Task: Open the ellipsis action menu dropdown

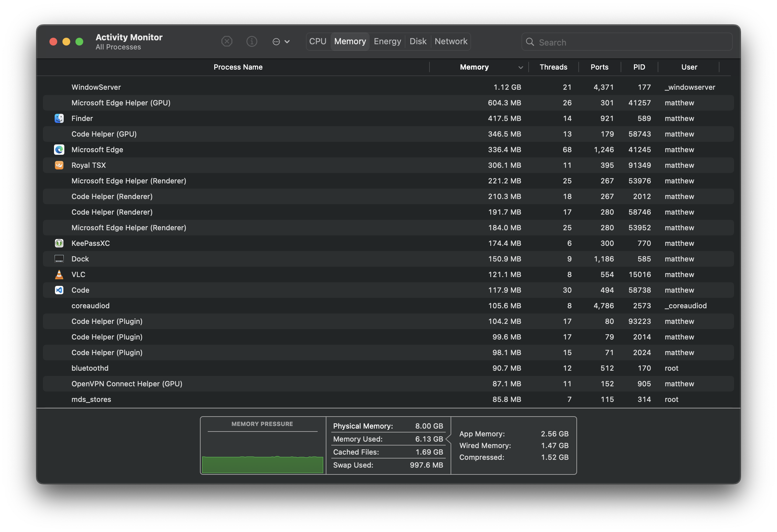Action: 281,42
